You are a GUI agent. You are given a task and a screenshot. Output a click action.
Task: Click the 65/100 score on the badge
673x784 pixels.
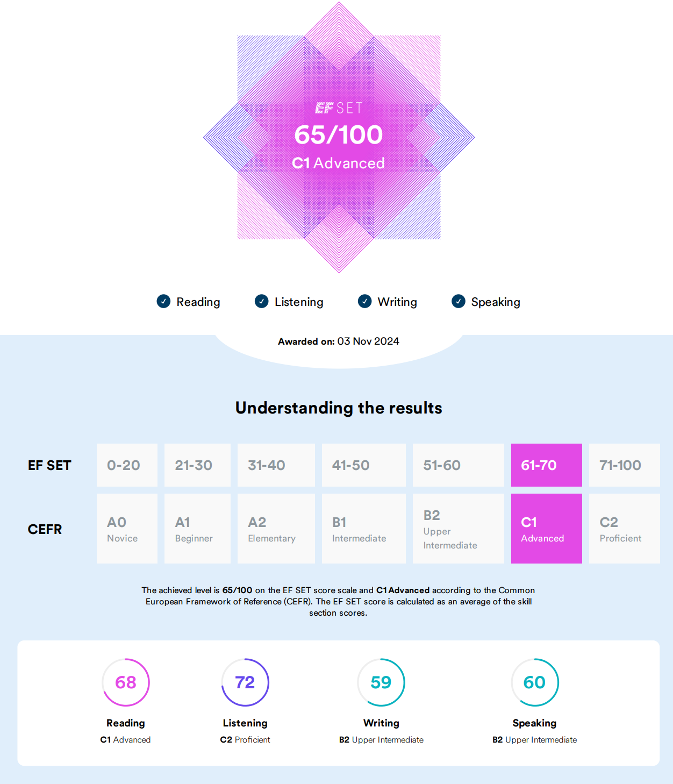pos(339,134)
